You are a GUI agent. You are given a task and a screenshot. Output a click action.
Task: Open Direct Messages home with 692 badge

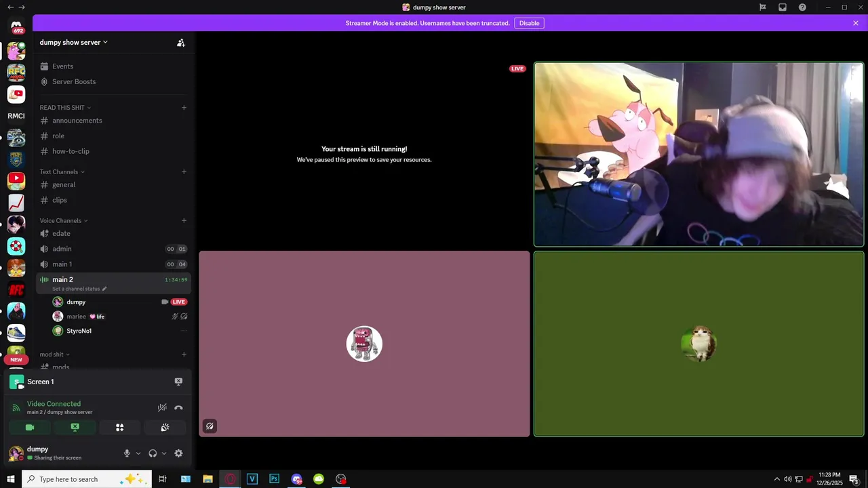[x=16, y=27]
